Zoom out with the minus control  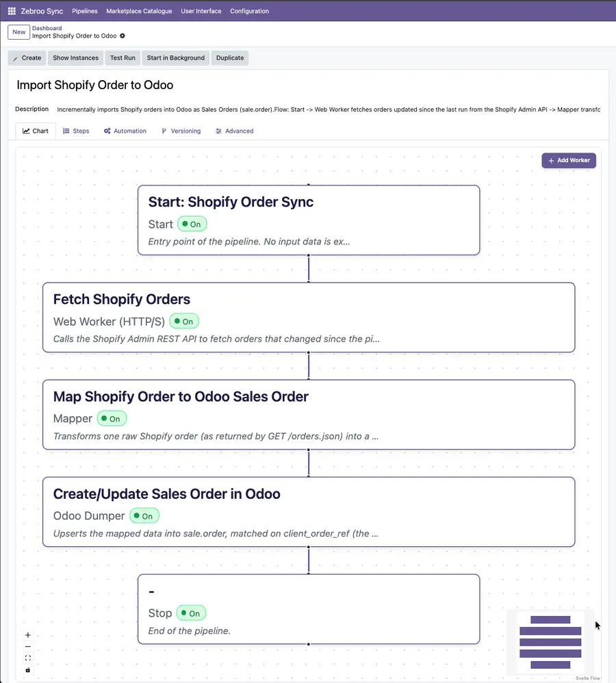pos(28,647)
